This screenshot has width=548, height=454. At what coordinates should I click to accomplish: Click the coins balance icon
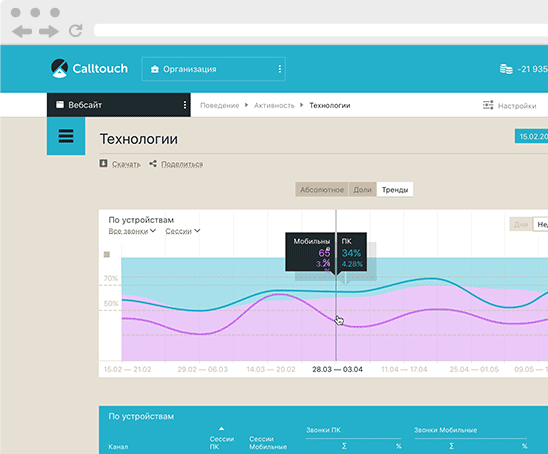506,69
